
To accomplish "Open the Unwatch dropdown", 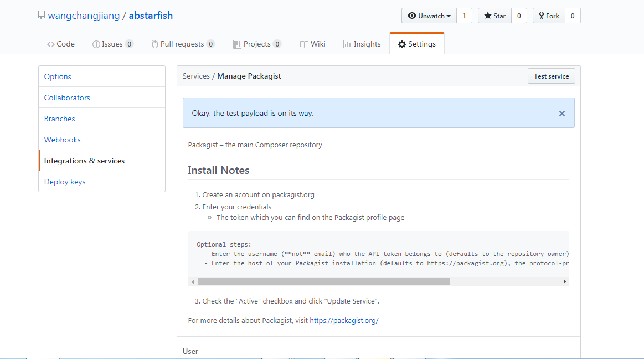I will [429, 16].
